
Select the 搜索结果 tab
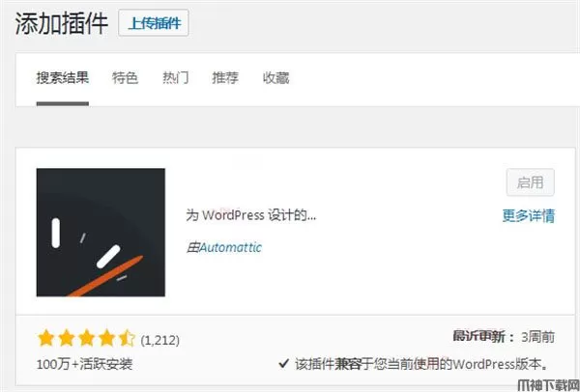pos(63,78)
